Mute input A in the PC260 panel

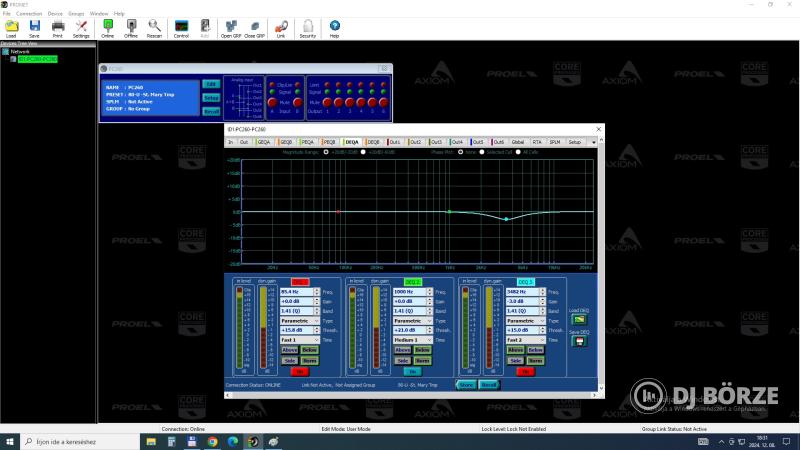(x=272, y=103)
